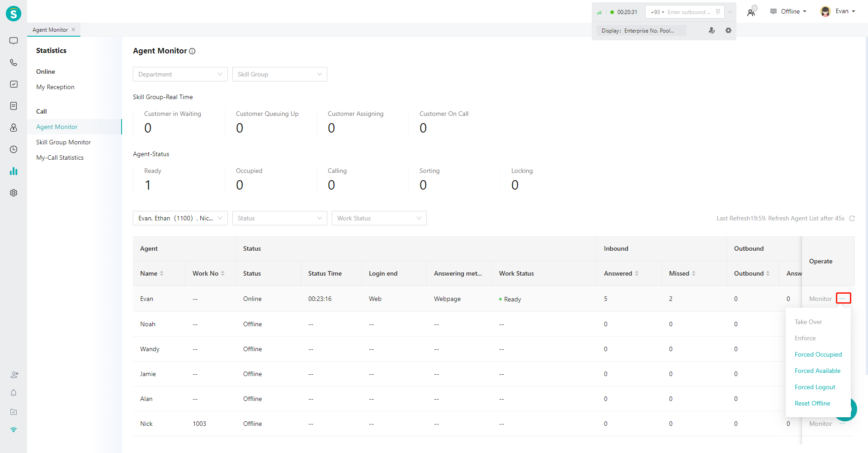Click the notification bell sidebar icon
Image resolution: width=868 pixels, height=453 pixels.
[14, 393]
